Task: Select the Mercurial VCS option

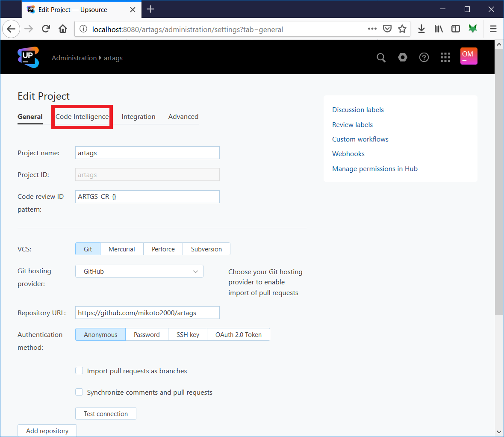Action: pyautogui.click(x=121, y=249)
